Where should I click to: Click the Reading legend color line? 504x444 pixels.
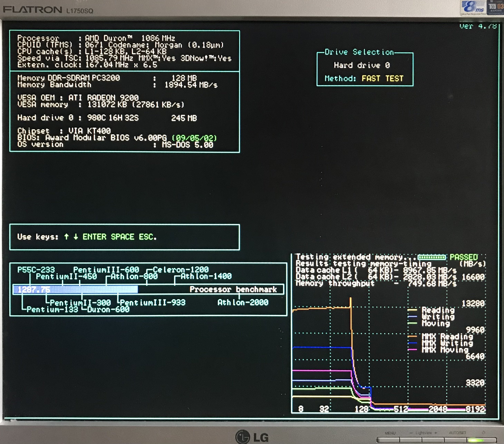(412, 310)
